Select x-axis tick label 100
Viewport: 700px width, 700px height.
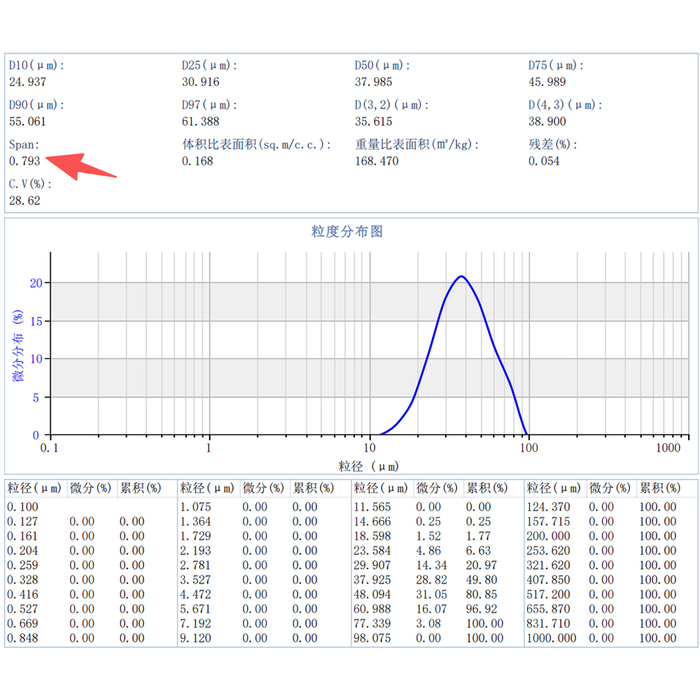coord(529,448)
